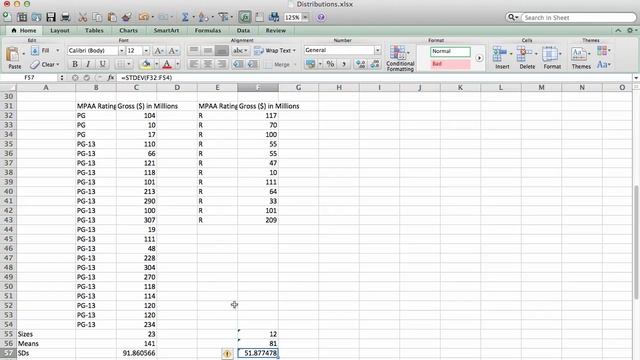The image size is (640, 360).
Task: Open the Delete Cells ribbon button
Action: (x=527, y=58)
